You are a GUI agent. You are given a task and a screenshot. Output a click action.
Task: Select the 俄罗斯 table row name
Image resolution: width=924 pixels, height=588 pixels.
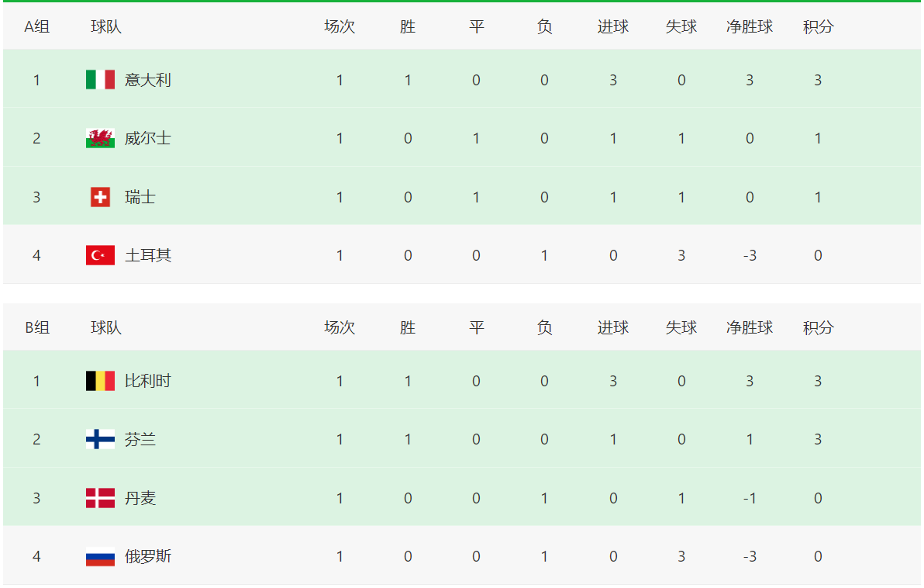coord(147,556)
